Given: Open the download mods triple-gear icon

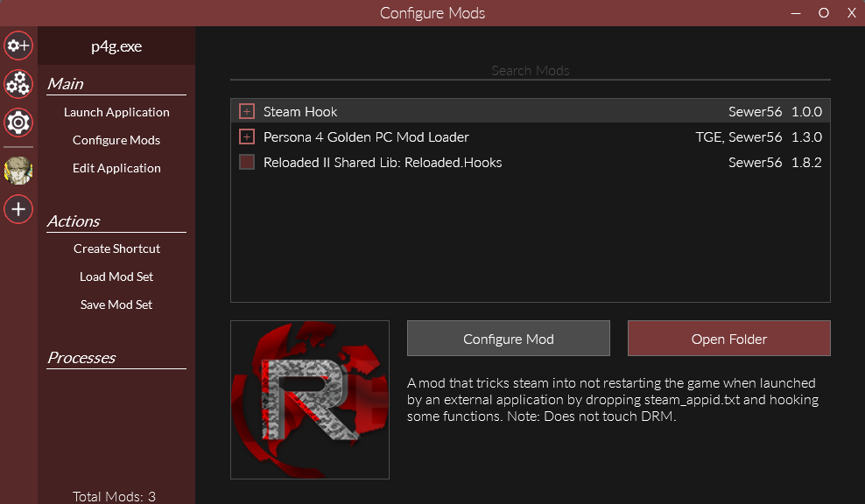Looking at the screenshot, I should [18, 84].
